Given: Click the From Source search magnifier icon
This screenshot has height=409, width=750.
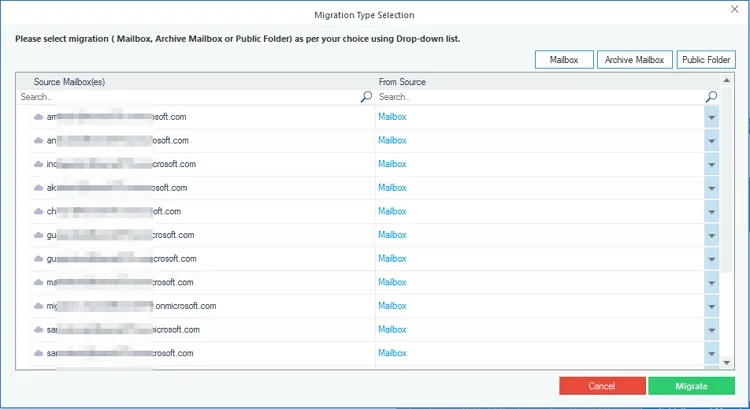Looking at the screenshot, I should pyautogui.click(x=711, y=97).
